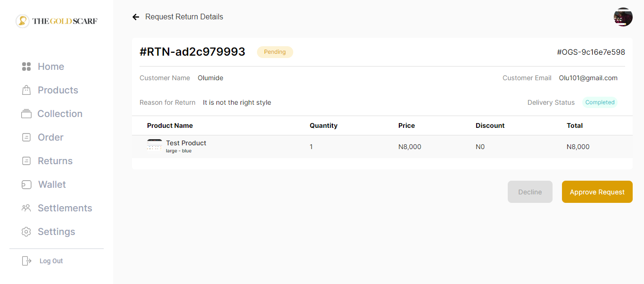This screenshot has width=644, height=284.
Task: Open the user profile avatar
Action: 623,17
